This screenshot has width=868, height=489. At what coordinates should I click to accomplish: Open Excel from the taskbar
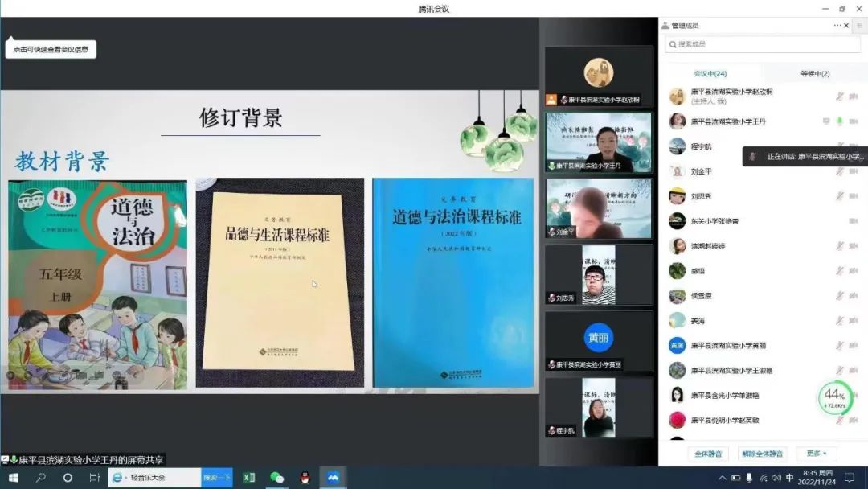point(249,477)
